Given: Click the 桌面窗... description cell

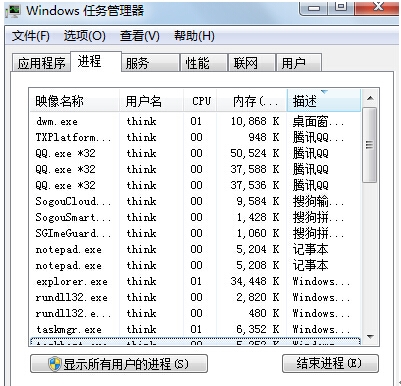Looking at the screenshot, I should coord(318,122).
